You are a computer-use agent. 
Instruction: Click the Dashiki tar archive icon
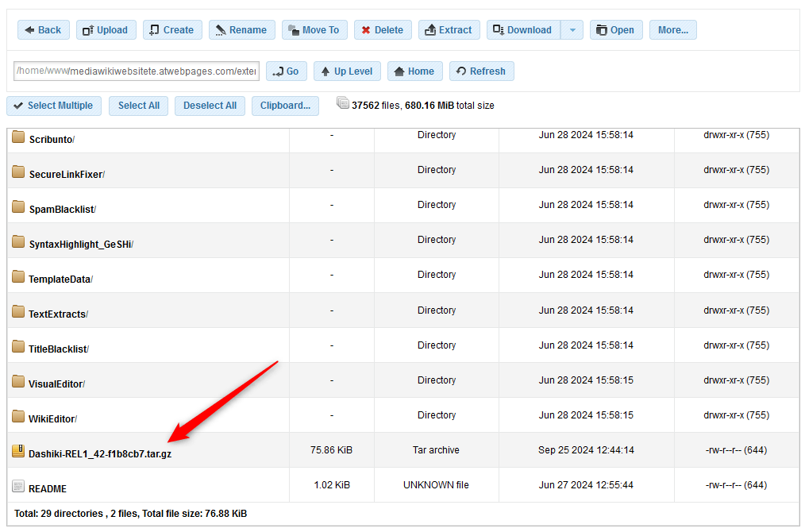tap(17, 449)
